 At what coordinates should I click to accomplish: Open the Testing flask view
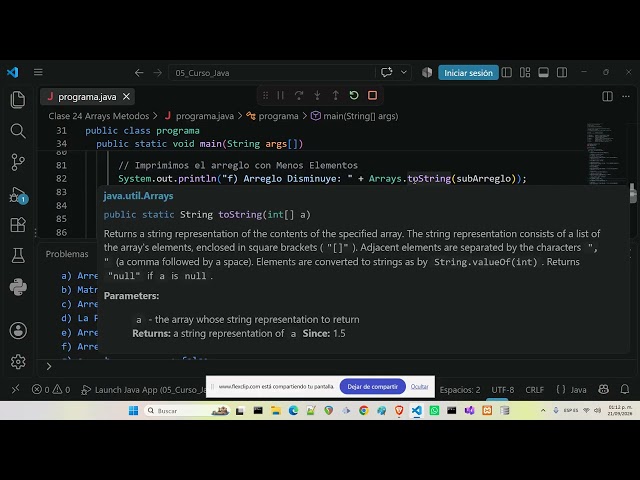click(18, 256)
